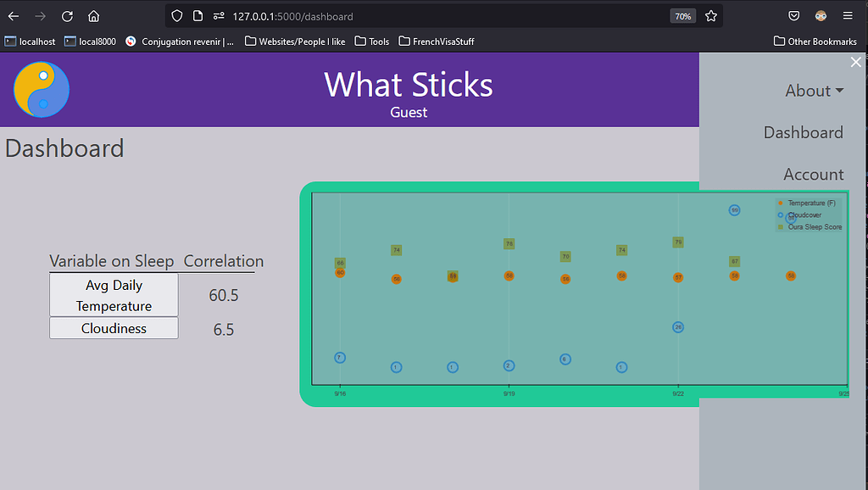Screen dimensions: 868x490
Task: Click the yin-yang What Sticks logo
Action: 42,89
